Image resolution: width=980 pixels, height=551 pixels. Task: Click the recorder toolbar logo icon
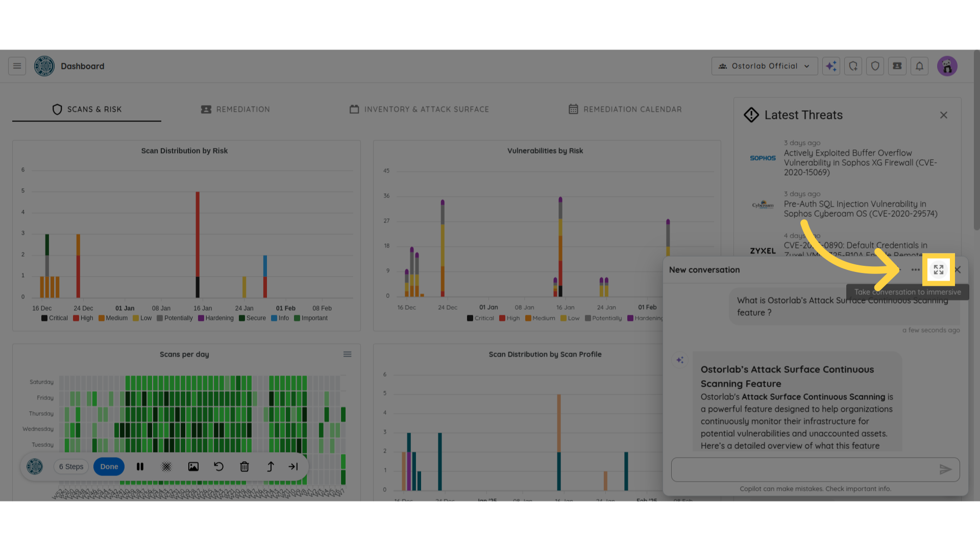click(x=35, y=466)
